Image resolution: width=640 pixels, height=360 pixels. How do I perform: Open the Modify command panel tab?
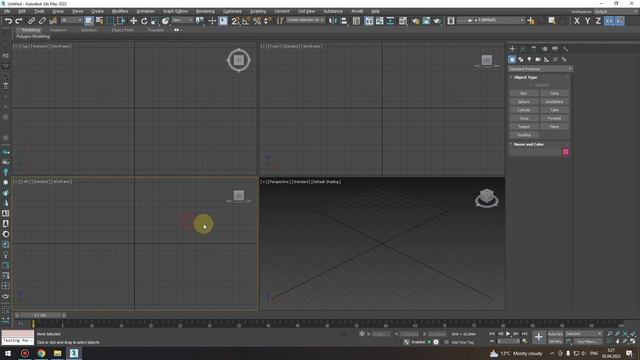tap(523, 49)
